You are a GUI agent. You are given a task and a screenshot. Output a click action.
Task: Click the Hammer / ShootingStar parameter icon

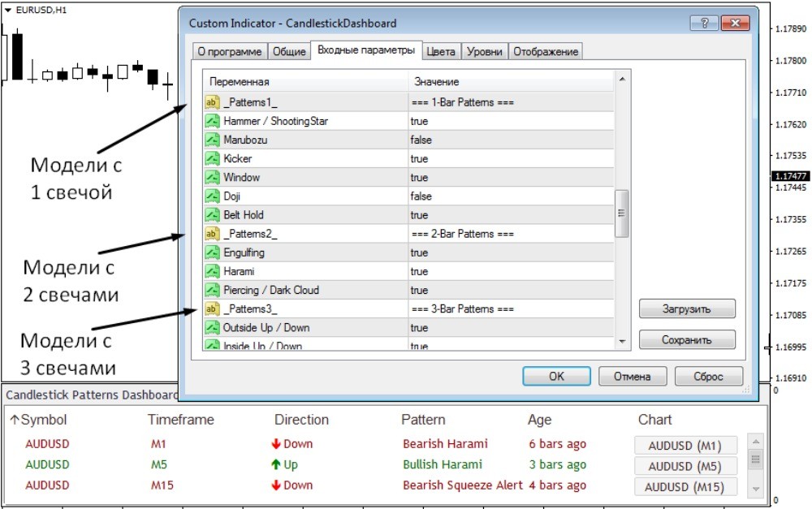click(x=212, y=121)
